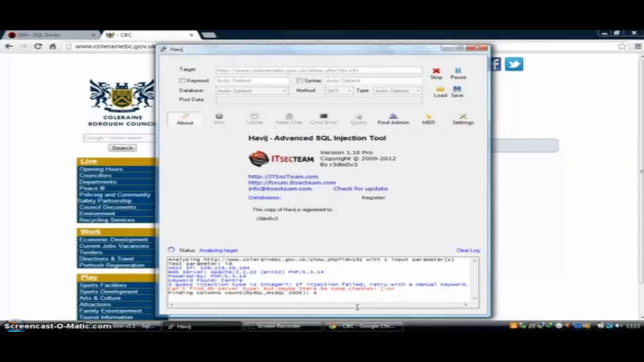Open a new browser tab
This screenshot has width=644, height=362.
click(x=209, y=35)
